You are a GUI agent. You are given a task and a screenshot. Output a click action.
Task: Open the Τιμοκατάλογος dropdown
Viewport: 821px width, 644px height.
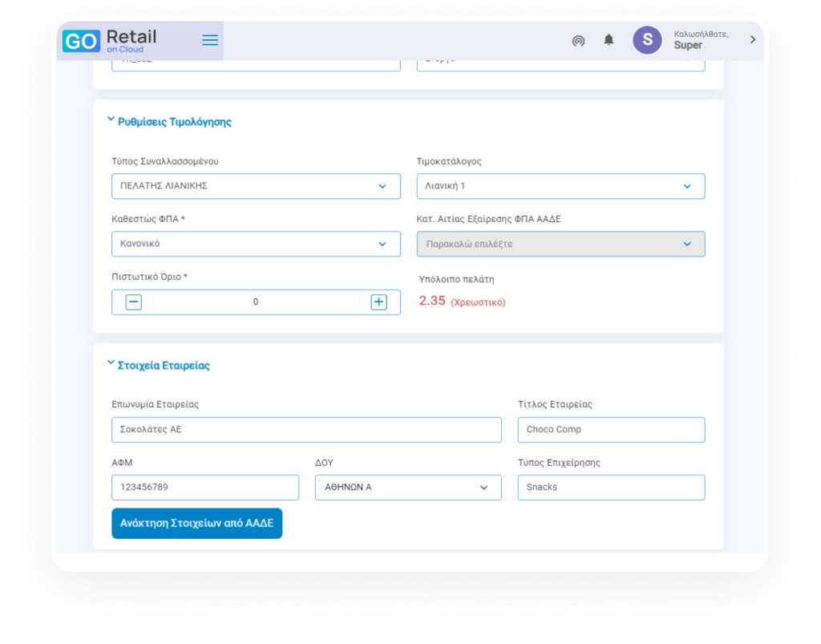point(560,186)
